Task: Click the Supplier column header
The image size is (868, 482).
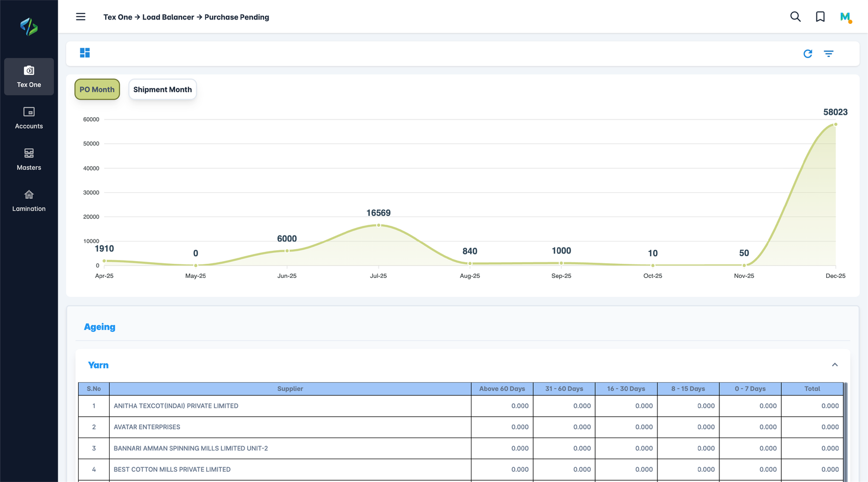Action: (290, 389)
